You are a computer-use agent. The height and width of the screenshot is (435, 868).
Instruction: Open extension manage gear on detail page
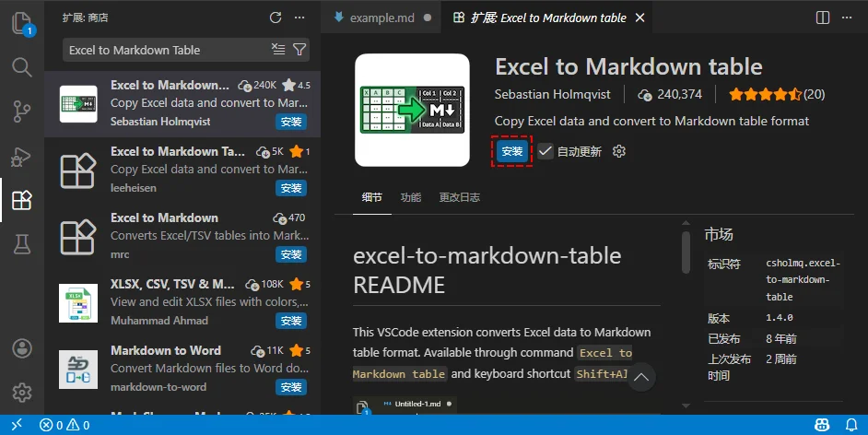coord(619,151)
